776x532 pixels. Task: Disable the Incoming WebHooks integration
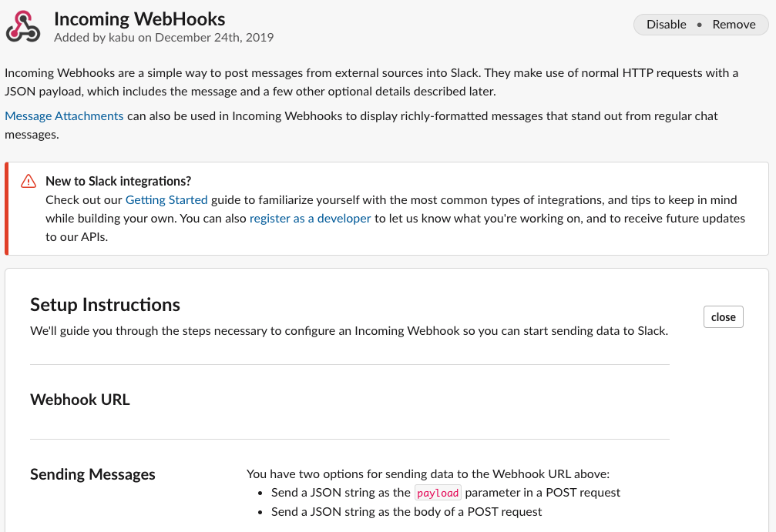click(x=666, y=25)
